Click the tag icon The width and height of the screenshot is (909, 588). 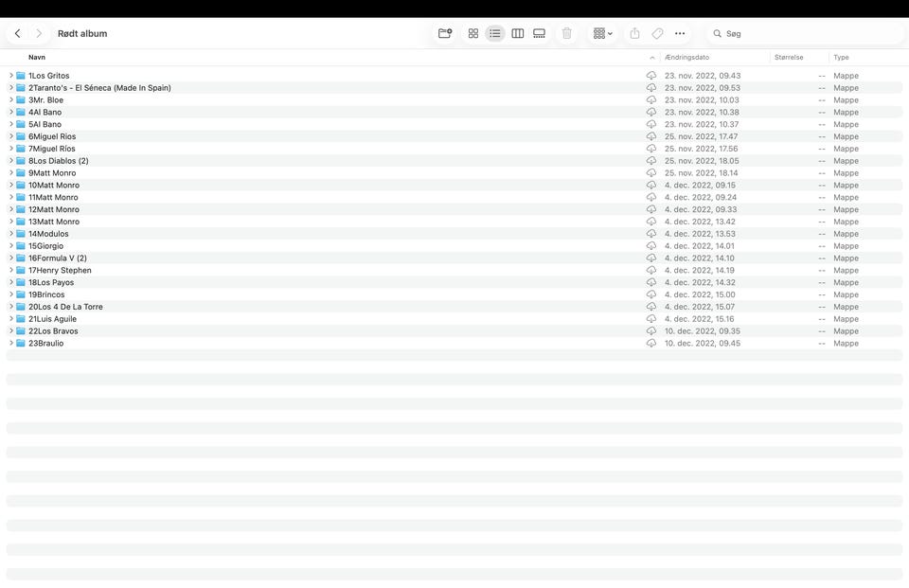pyautogui.click(x=657, y=34)
